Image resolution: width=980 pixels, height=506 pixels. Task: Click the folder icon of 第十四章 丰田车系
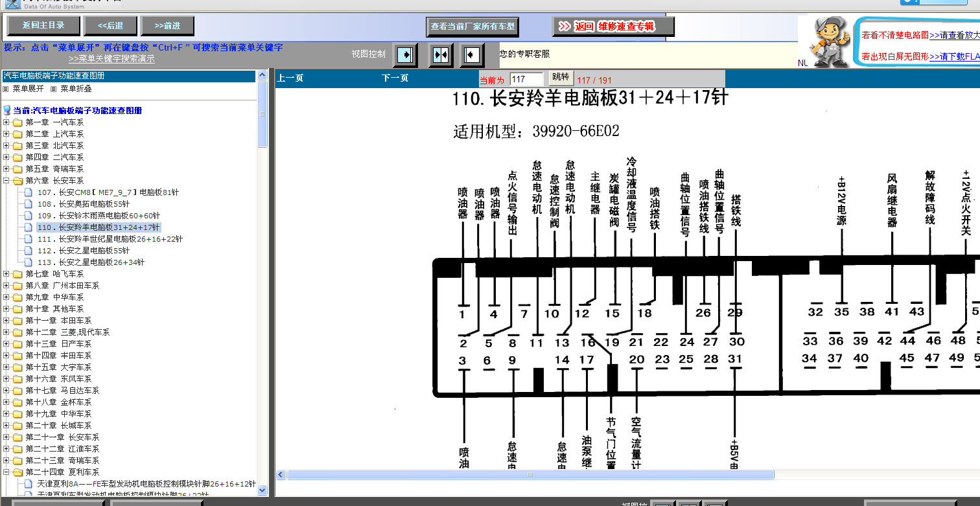tap(17, 356)
